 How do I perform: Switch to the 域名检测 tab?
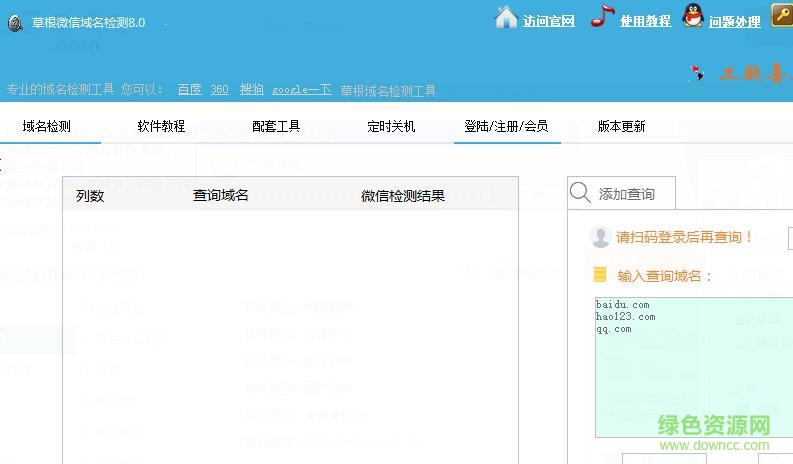pyautogui.click(x=47, y=127)
